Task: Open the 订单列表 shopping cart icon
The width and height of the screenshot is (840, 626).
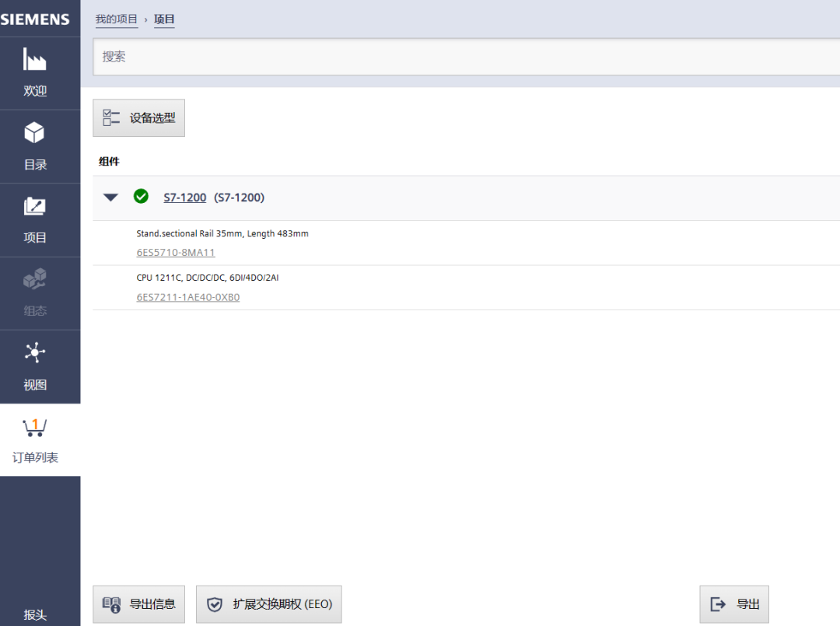Action: coord(35,427)
